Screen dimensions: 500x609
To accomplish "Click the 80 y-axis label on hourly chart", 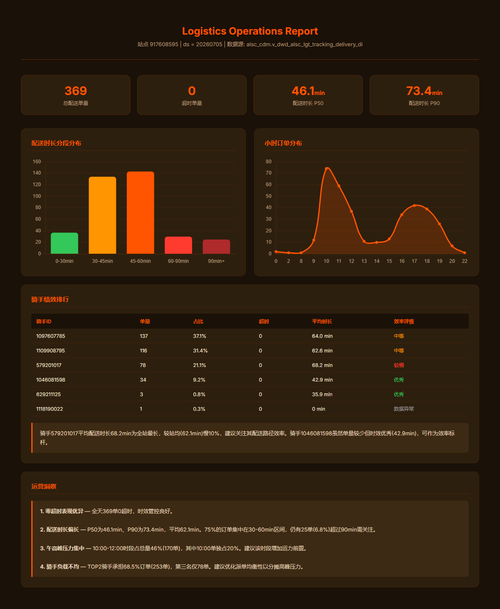I will (x=268, y=162).
